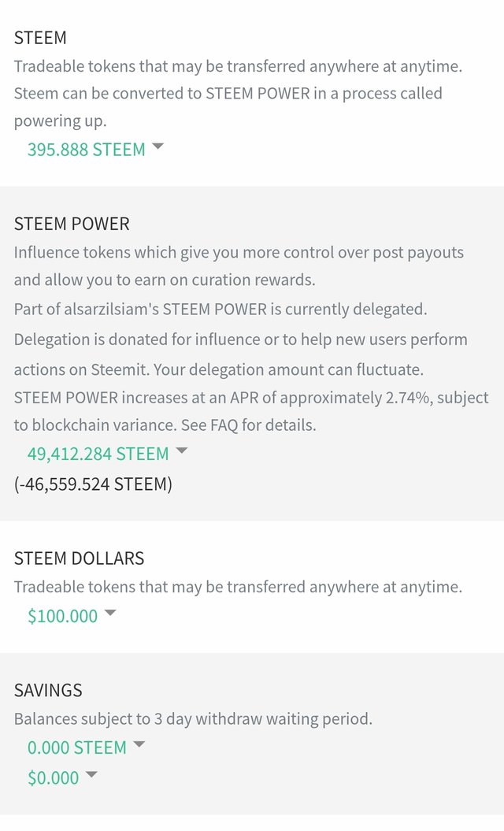Open the $0.000 savings dropdown
The image size is (504, 831).
pyautogui.click(x=54, y=777)
